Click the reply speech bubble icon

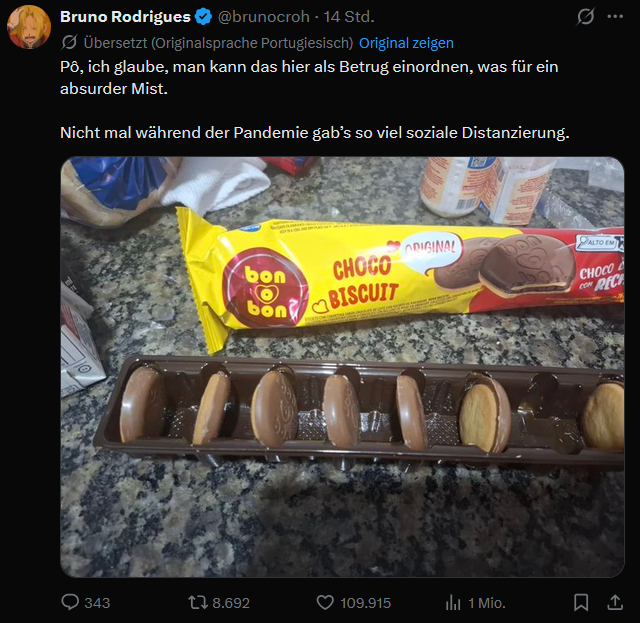pyautogui.click(x=70, y=602)
